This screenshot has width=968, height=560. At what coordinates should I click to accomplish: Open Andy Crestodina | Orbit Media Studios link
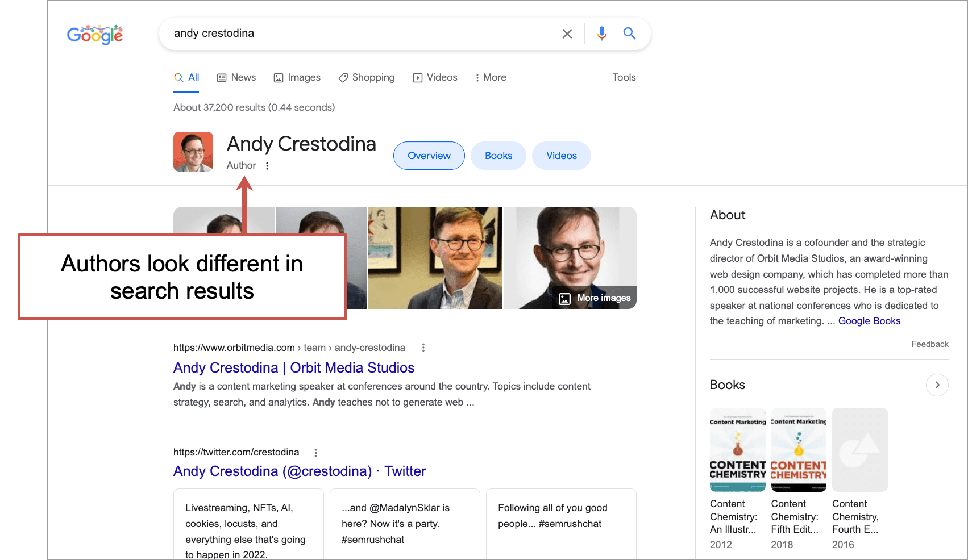click(x=294, y=368)
